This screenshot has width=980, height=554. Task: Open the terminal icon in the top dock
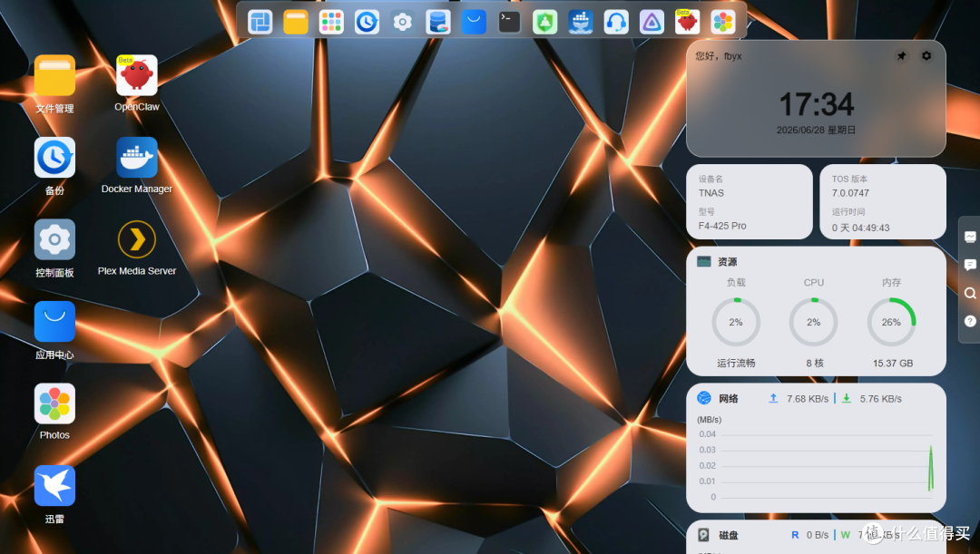tap(509, 23)
